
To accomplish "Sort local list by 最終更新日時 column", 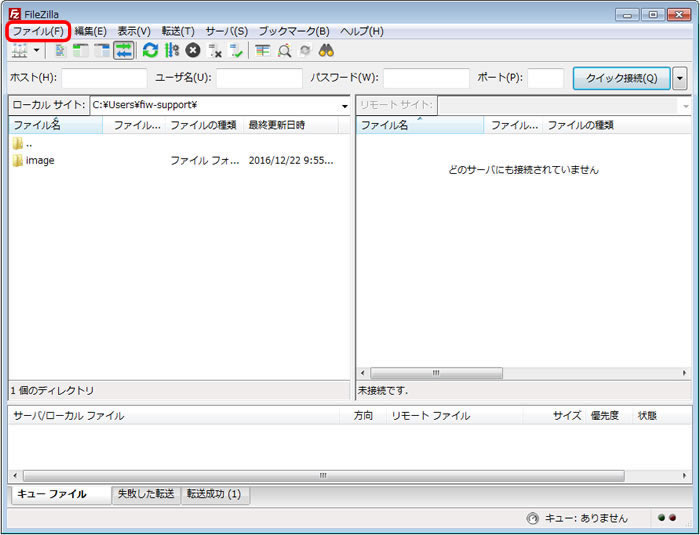I will 291,125.
